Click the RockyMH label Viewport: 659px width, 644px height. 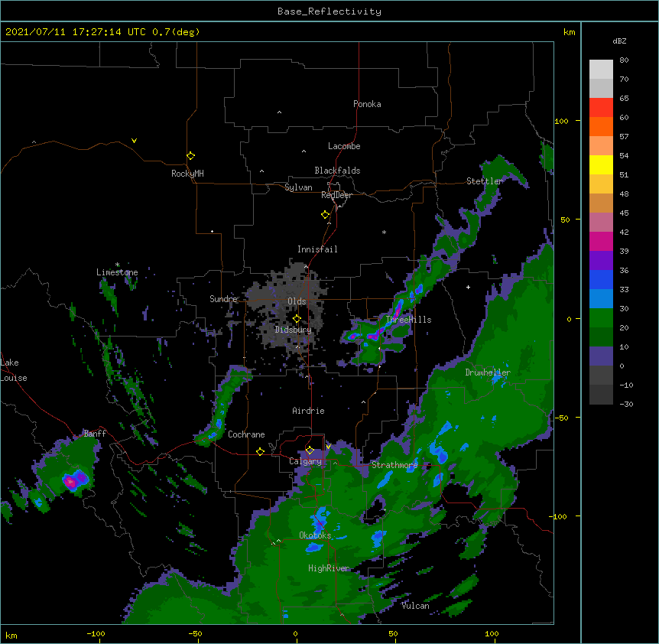pos(187,174)
